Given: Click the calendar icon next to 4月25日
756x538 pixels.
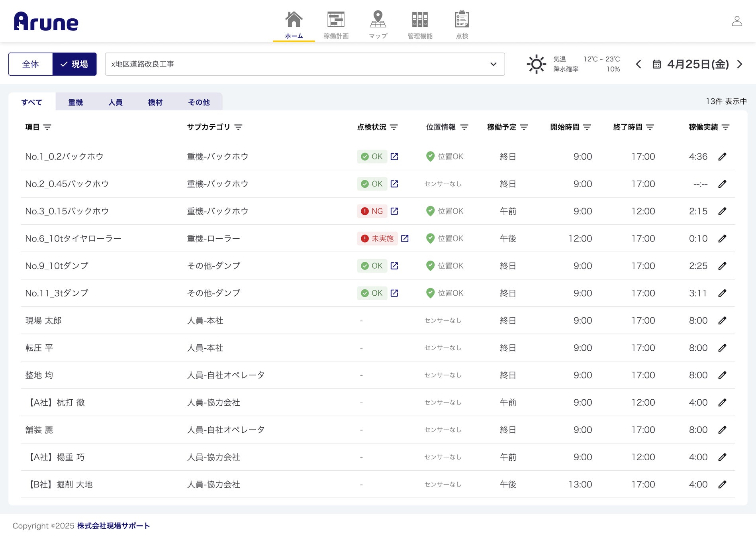Looking at the screenshot, I should 656,64.
